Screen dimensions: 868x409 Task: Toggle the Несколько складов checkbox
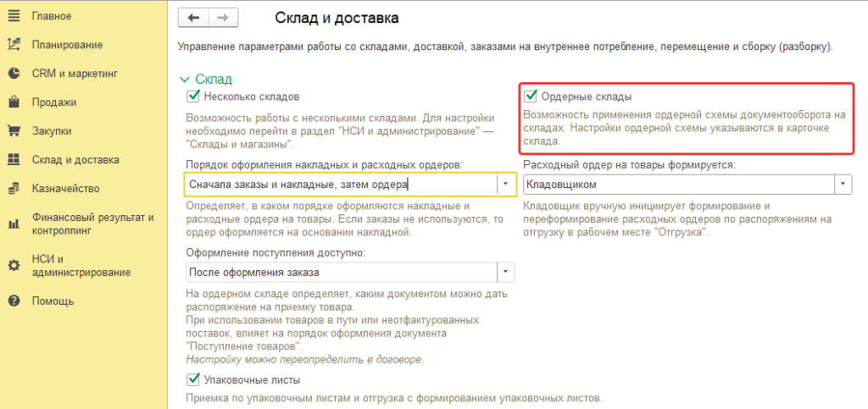(x=192, y=97)
